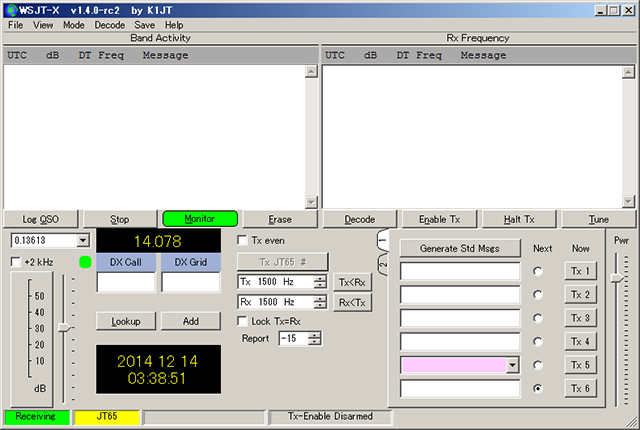
Task: Check the Tx even checkbox
Action: [x=242, y=240]
